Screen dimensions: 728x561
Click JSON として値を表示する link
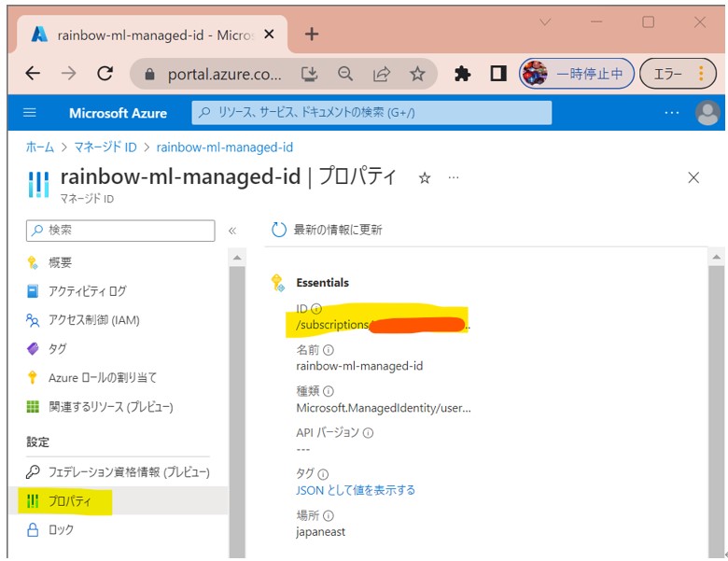(356, 490)
